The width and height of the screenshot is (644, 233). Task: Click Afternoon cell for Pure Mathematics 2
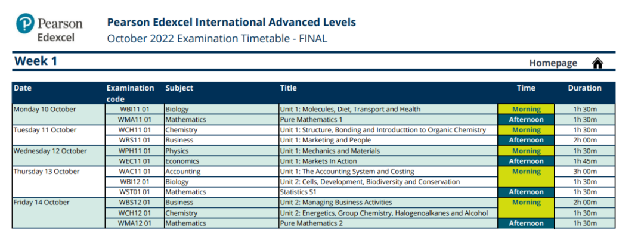(526, 223)
